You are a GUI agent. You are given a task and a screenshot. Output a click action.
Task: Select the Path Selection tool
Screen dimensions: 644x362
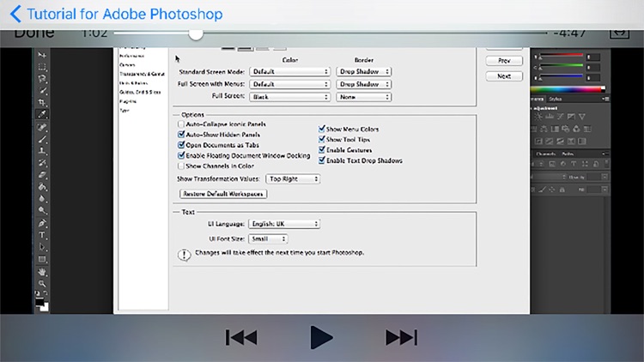coord(42,247)
